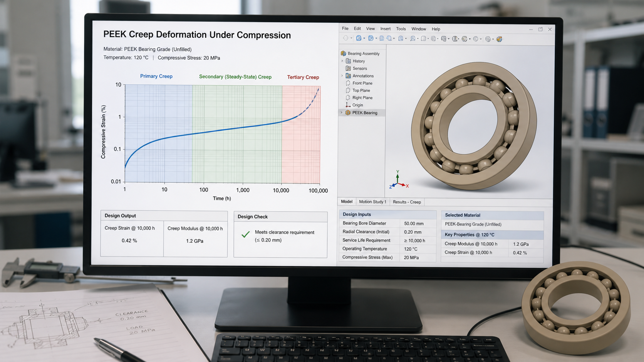Select the Front Plane icon
The width and height of the screenshot is (644, 362).
(x=348, y=83)
